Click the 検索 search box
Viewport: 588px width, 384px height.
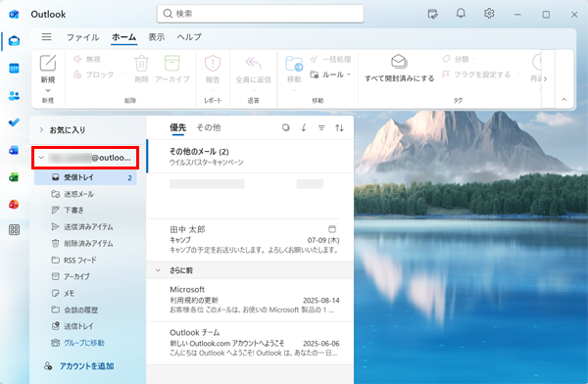pos(261,14)
